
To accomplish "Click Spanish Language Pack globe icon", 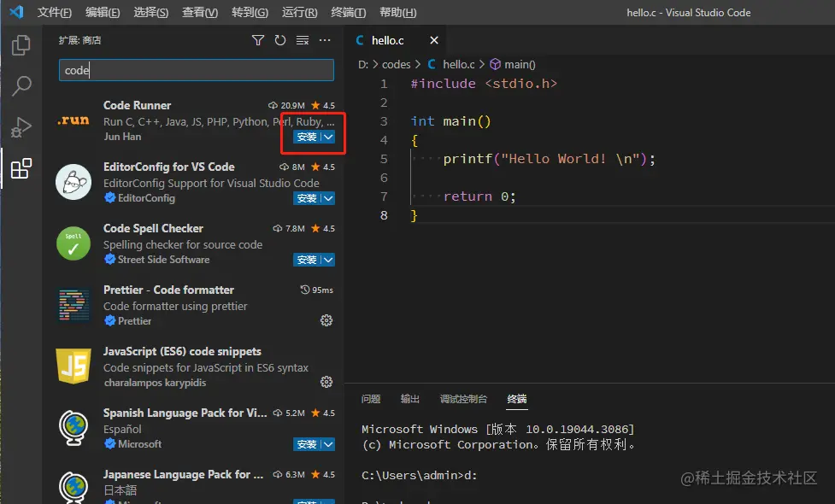I will (x=74, y=428).
